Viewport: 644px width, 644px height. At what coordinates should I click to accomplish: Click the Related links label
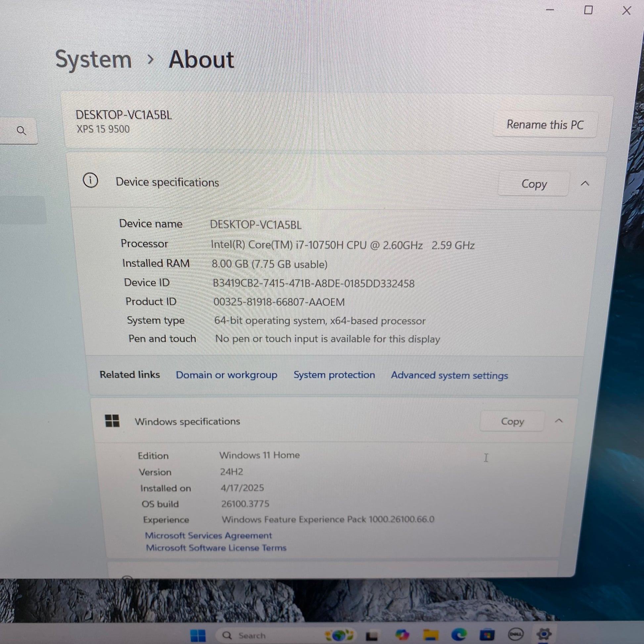coord(130,374)
